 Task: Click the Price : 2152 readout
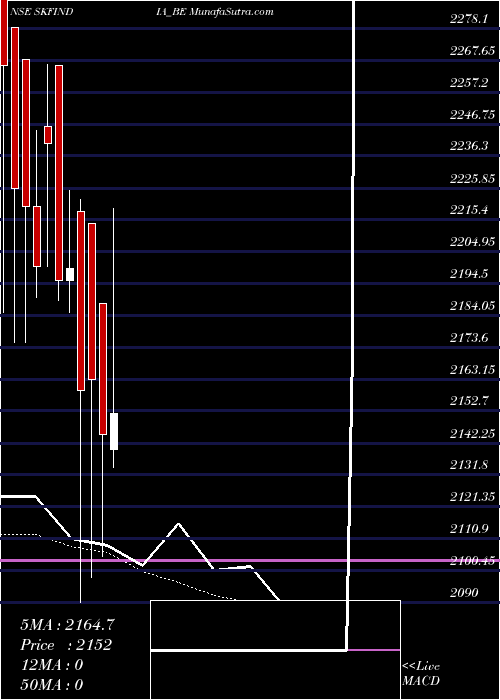[66, 645]
